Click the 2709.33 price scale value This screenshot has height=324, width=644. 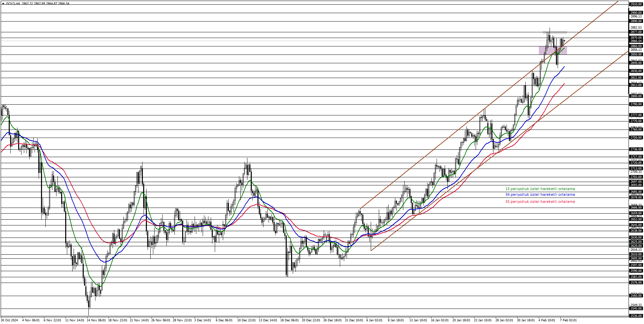click(x=636, y=172)
